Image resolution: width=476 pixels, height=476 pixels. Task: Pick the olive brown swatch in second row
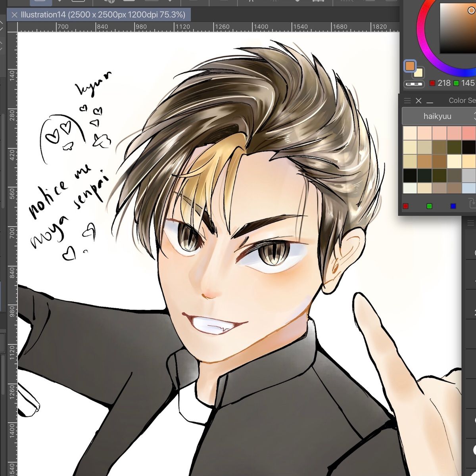[439, 147]
